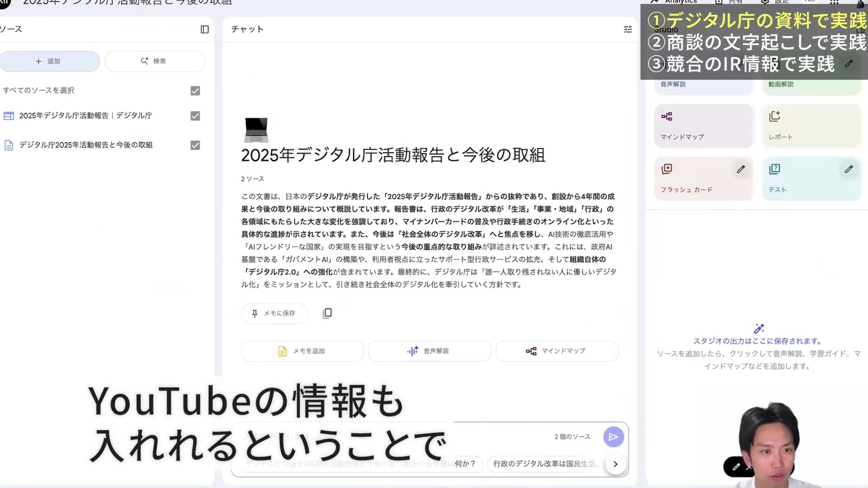Image resolution: width=868 pixels, height=488 pixels.
Task: Collapse the sources panel with sidebar icon
Action: [204, 29]
